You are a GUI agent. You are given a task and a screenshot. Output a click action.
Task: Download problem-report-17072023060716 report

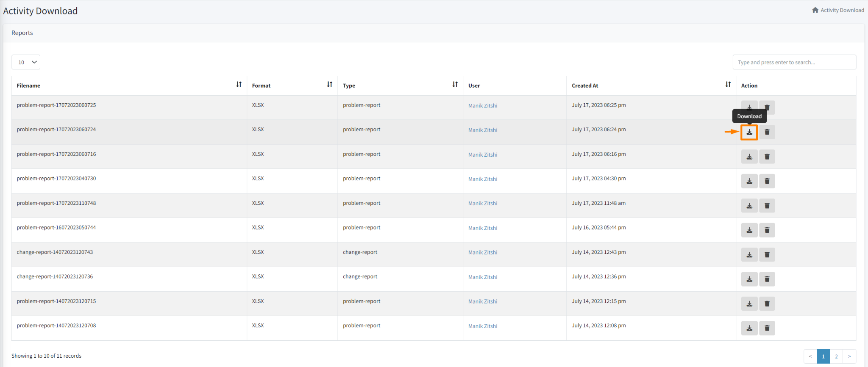click(x=749, y=157)
